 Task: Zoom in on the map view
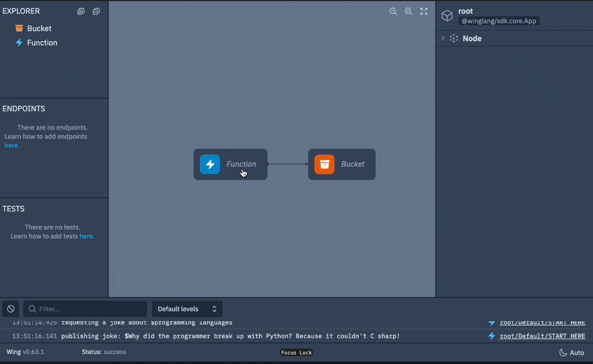(408, 11)
